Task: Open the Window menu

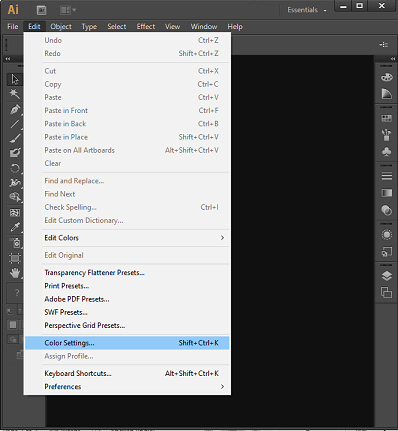Action: click(x=204, y=27)
